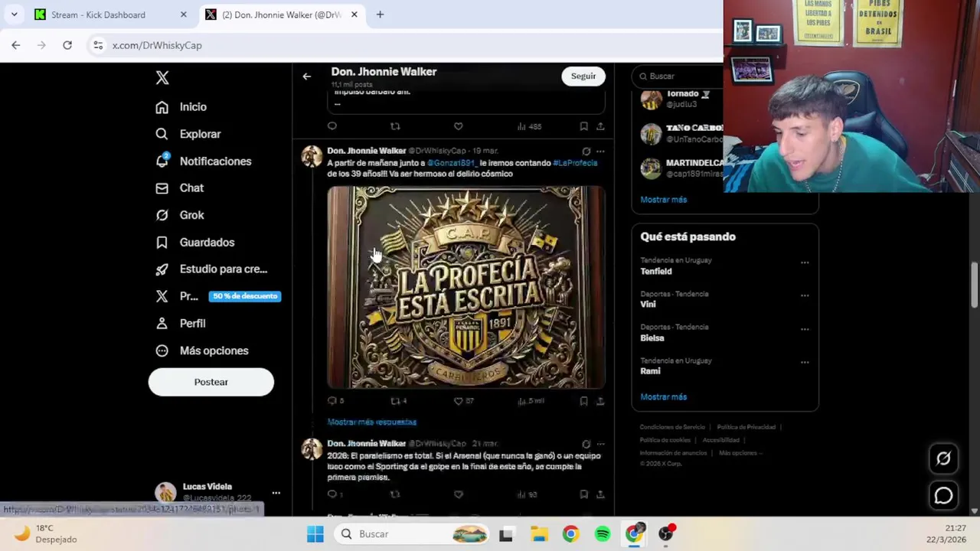Reply to the top partially visible post
This screenshot has height=551, width=980.
[x=332, y=126]
